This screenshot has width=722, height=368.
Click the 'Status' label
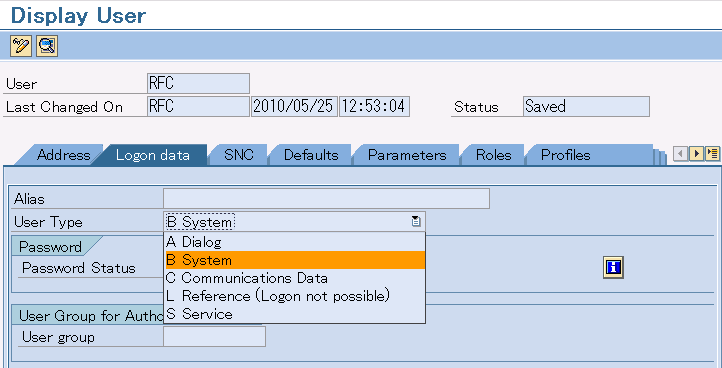coord(476,107)
